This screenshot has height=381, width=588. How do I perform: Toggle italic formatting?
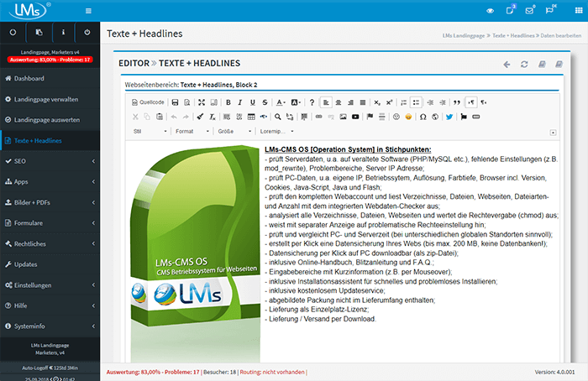[x=240, y=102]
